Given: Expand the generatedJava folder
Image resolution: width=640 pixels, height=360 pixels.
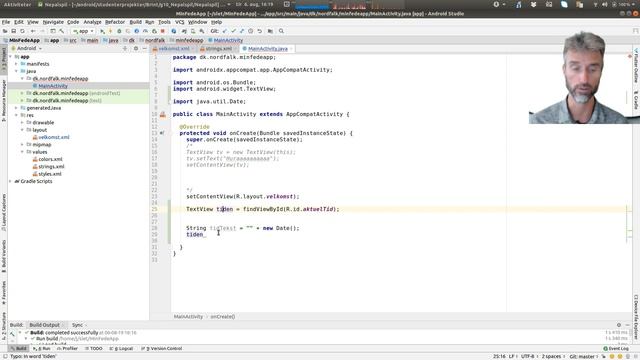Looking at the screenshot, I should pos(16,108).
